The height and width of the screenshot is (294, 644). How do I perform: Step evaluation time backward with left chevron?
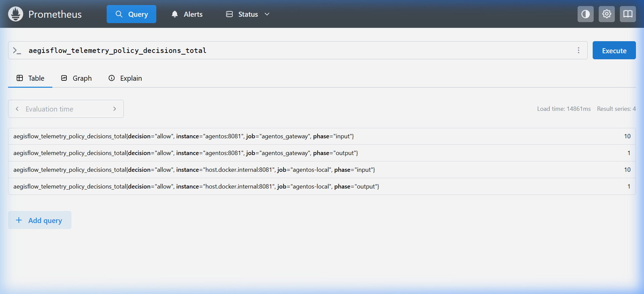click(17, 109)
